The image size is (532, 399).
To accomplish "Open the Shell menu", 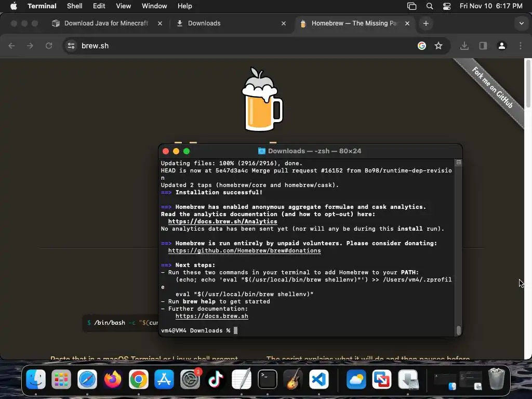I will [75, 6].
